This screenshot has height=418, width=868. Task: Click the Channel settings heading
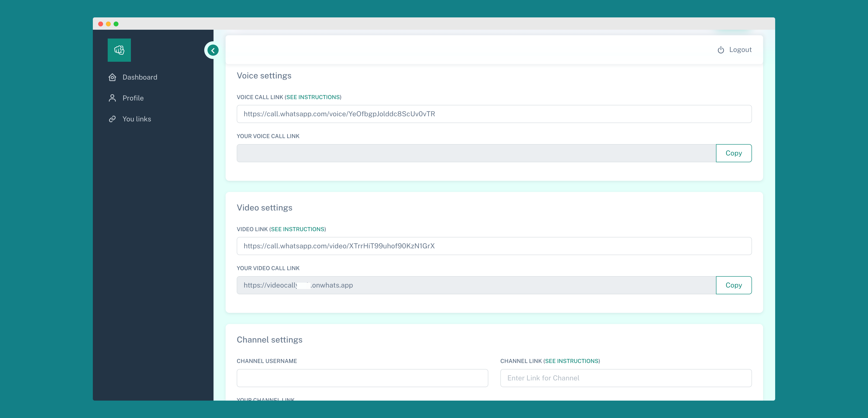pyautogui.click(x=269, y=340)
